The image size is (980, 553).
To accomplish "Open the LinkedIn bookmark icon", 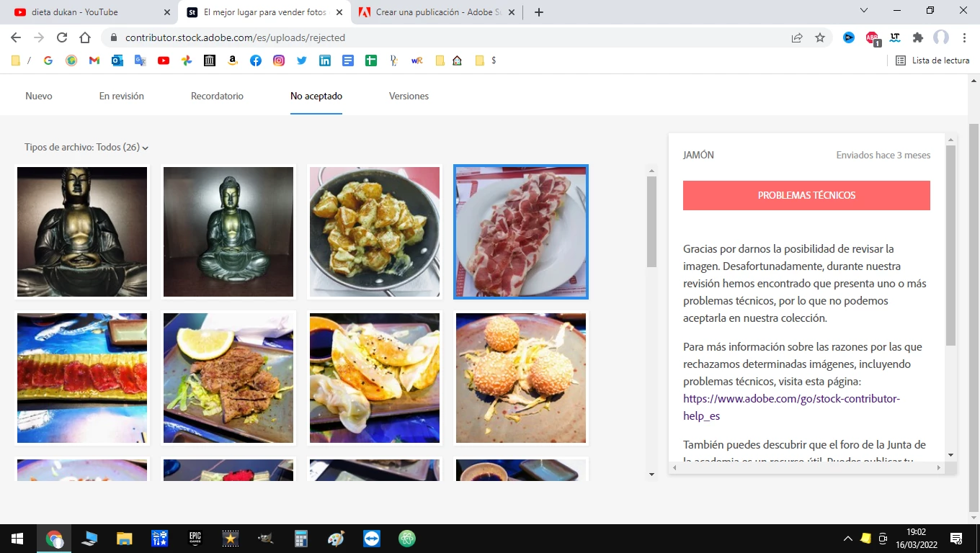I will point(325,60).
